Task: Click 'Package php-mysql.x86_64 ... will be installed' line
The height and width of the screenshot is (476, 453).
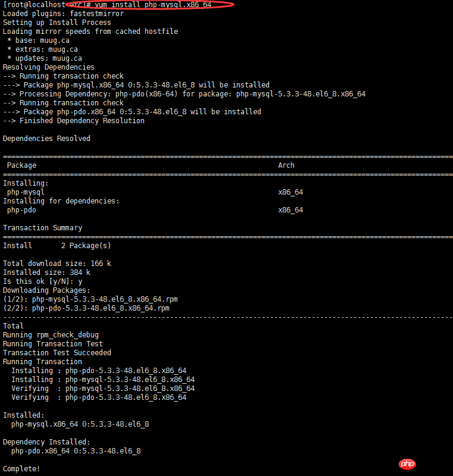Action: 136,85
